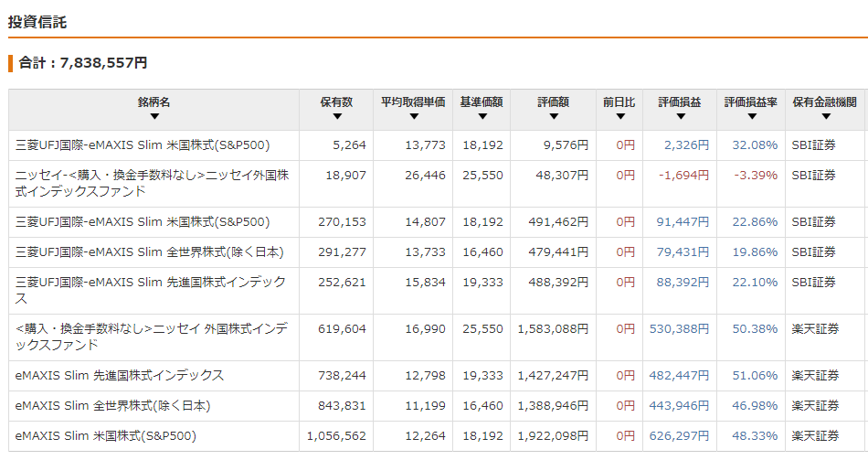Click profit value 2,326円

click(686, 145)
